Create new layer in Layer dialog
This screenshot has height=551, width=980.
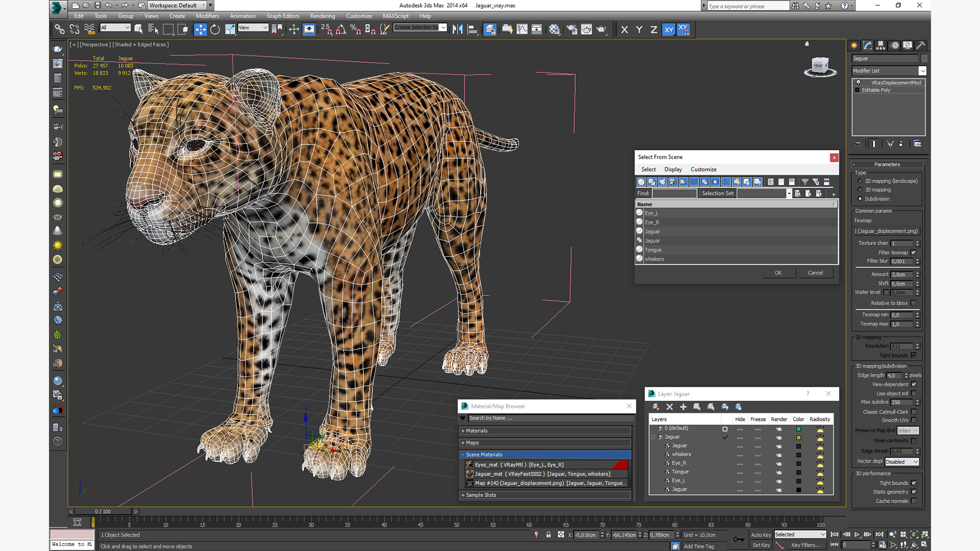(656, 407)
